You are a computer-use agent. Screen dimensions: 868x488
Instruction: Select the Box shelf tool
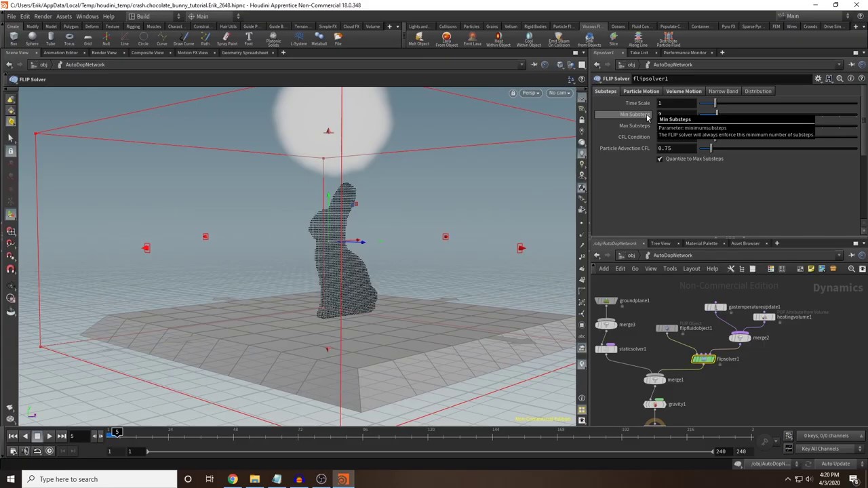click(x=14, y=39)
